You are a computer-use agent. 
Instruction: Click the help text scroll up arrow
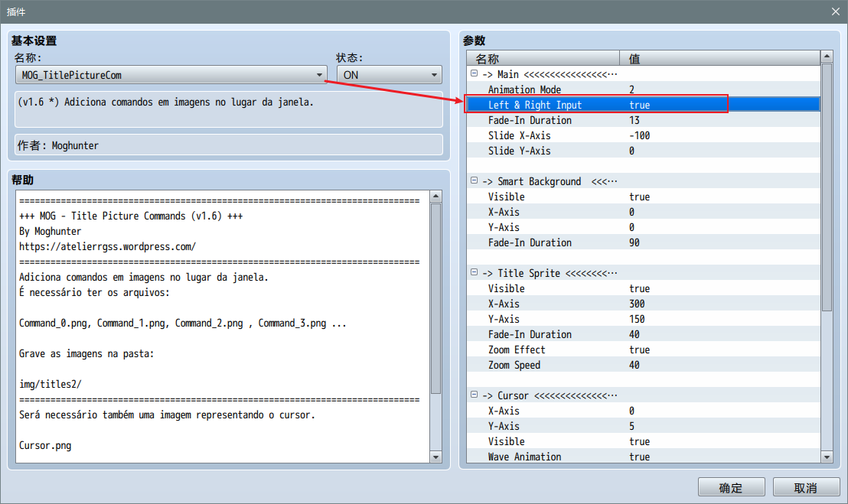pos(436,196)
